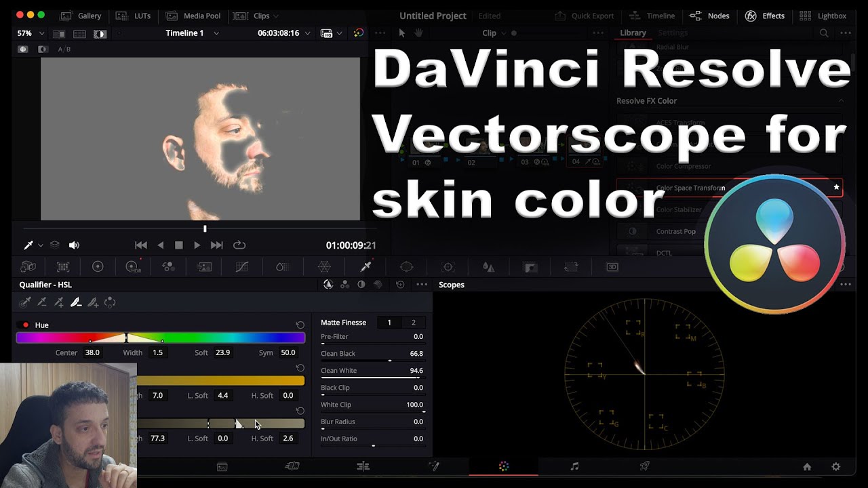Adjust the Clean White slider

(x=372, y=378)
